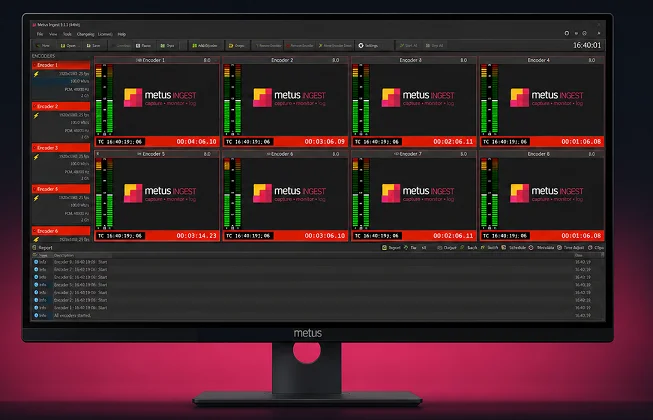Click the Encoder 5 duration 00:03:14.23
653x420 pixels.
[x=196, y=236]
